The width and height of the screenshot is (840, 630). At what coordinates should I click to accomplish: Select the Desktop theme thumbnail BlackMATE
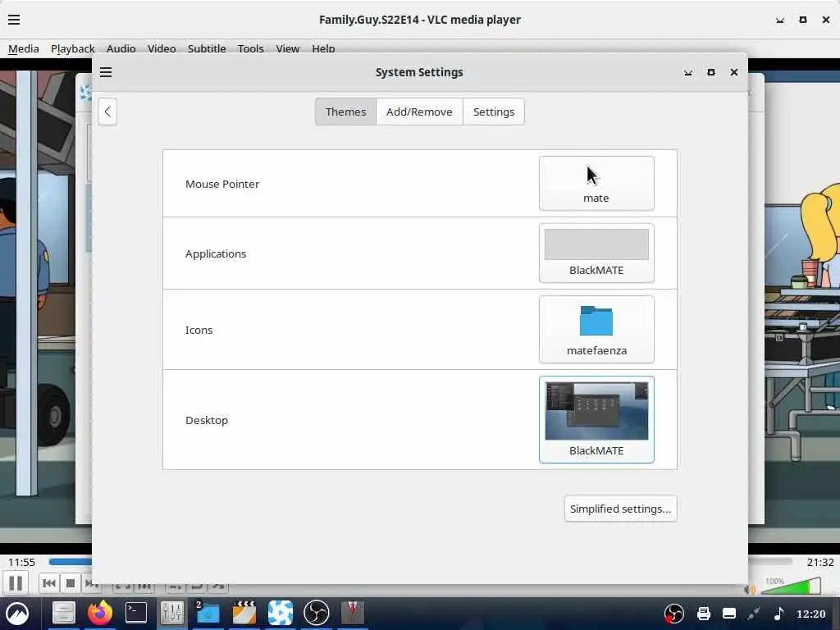(x=596, y=419)
